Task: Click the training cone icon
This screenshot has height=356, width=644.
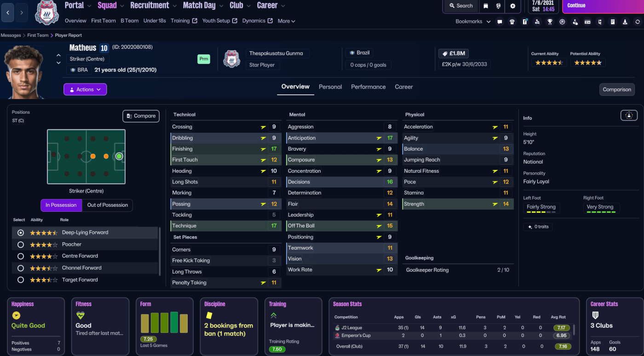Action: 625,22
